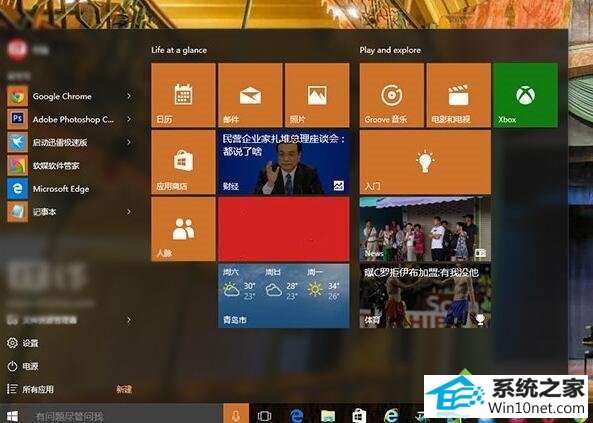The height and width of the screenshot is (423, 593).
Task: Click the Cortana search box on taskbar
Action: 124,415
